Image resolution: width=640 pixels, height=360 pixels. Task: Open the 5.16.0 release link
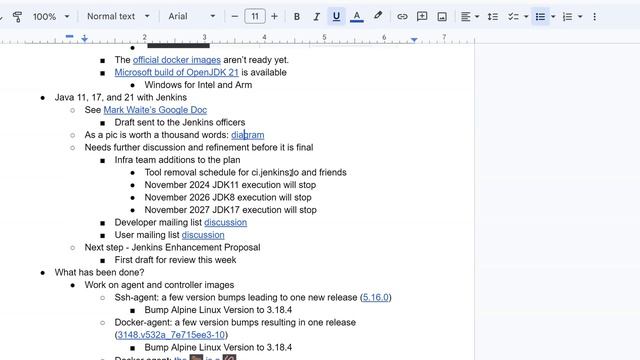376,298
